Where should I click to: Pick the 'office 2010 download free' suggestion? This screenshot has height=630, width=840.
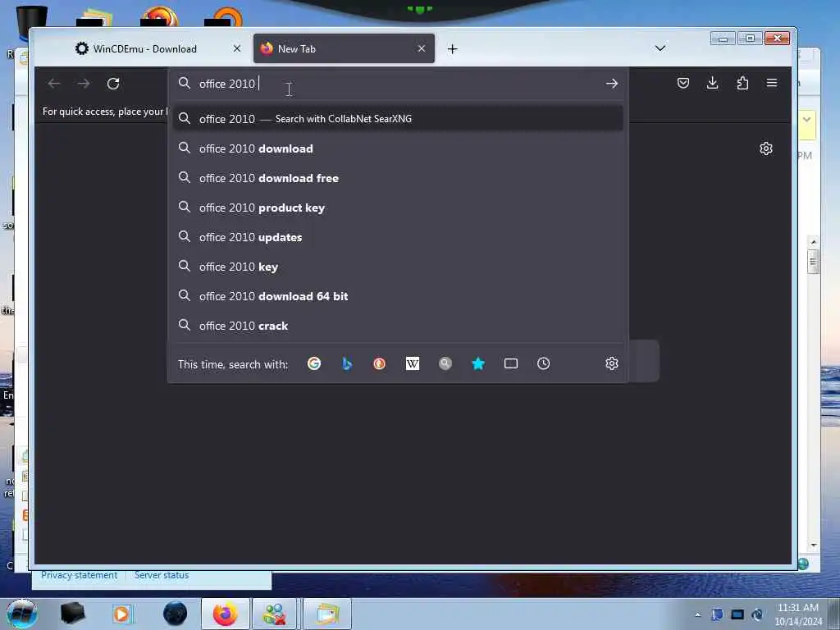[x=398, y=178]
